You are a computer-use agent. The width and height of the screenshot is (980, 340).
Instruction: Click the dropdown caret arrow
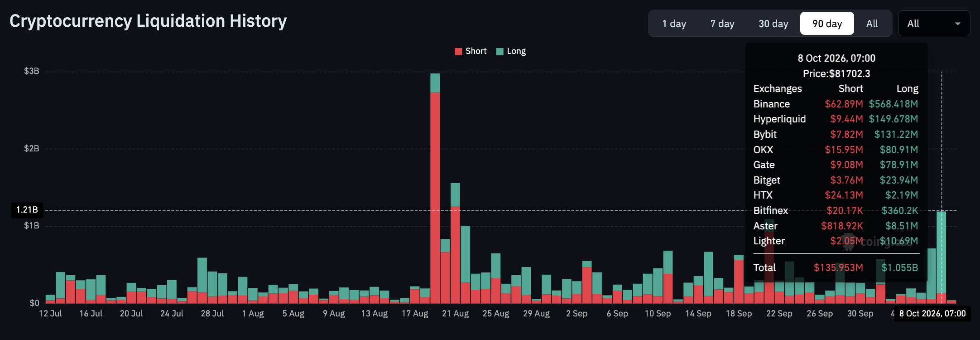[957, 24]
